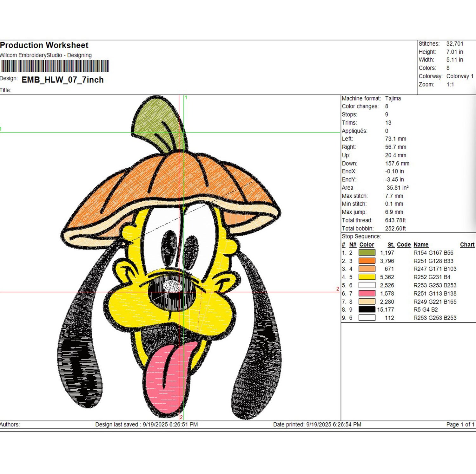476x474 pixels.
Task: Select the "Design last saved" timestamp
Action: pos(146,425)
